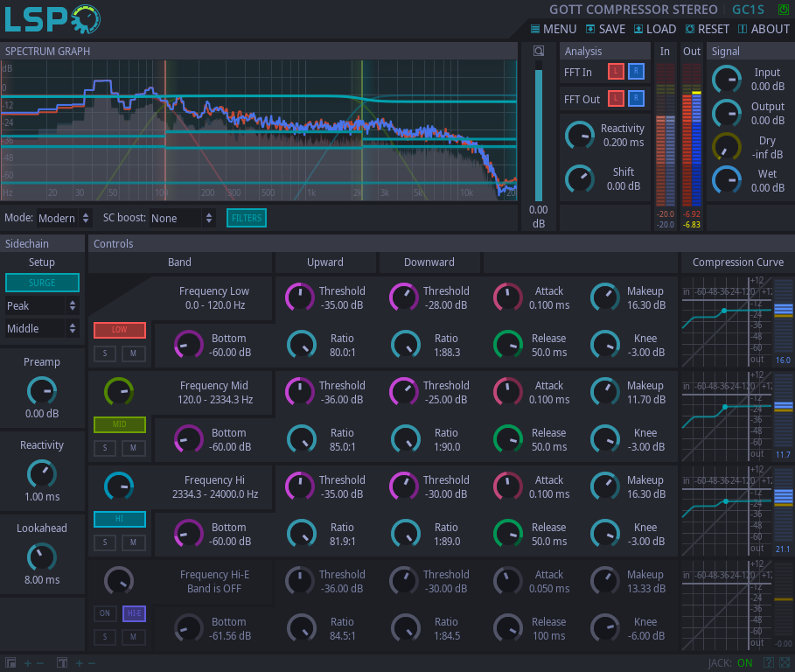Click the Analysis Reactivity knob
Image resolution: width=795 pixels, height=672 pixels.
[x=580, y=136]
